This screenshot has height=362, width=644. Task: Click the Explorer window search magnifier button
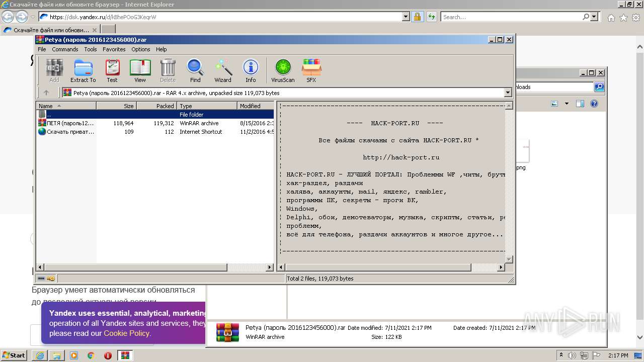(599, 87)
